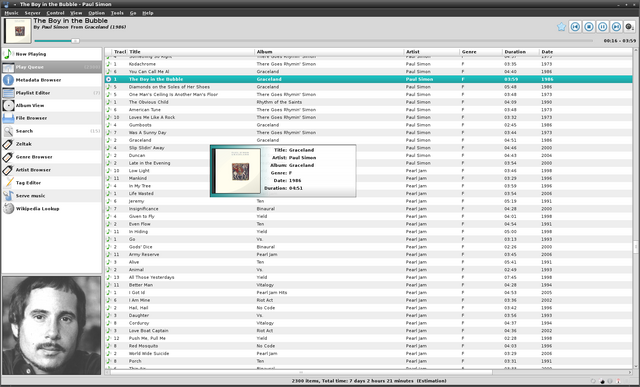This screenshot has height=387, width=640.
Task: Select 'You Can Call Me Al'
Action: (x=369, y=71)
